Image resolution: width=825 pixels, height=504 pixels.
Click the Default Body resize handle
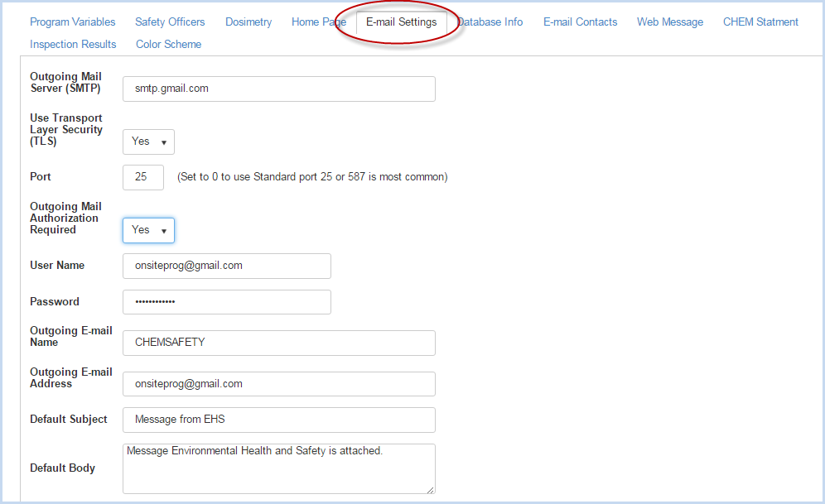point(431,490)
